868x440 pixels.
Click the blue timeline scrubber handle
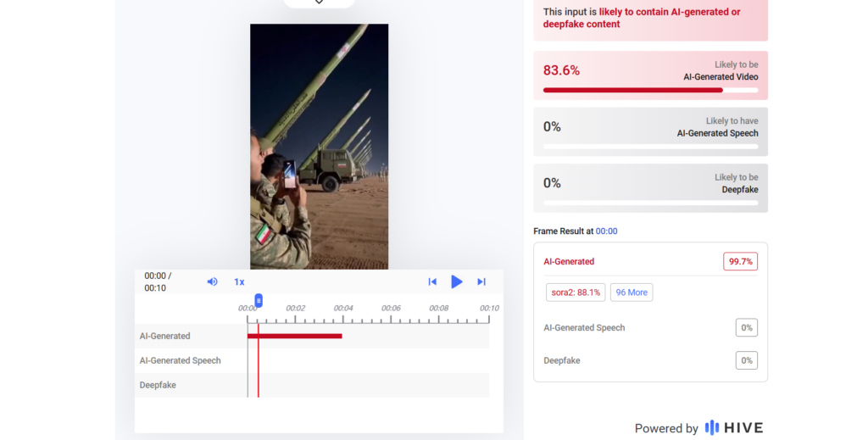click(259, 300)
